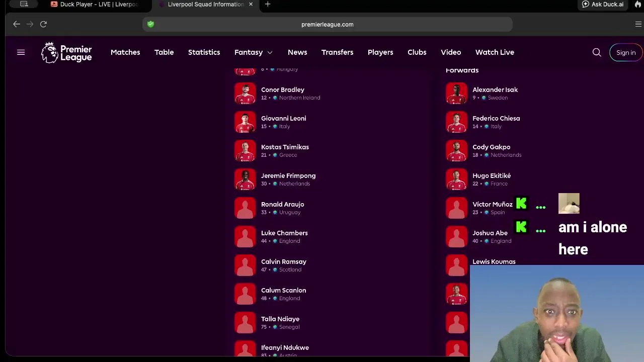The width and height of the screenshot is (644, 362).
Task: Open Calum Scanlon's placeholder photo
Action: [x=245, y=294]
